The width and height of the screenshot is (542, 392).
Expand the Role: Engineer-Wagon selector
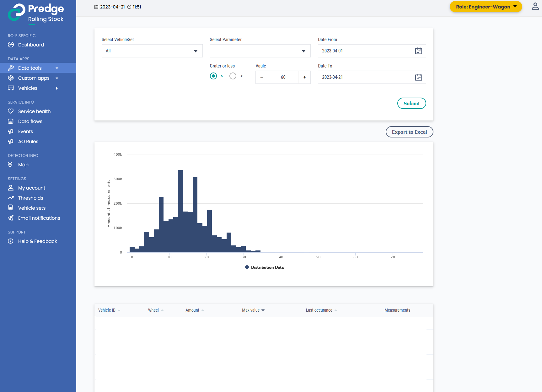[486, 7]
